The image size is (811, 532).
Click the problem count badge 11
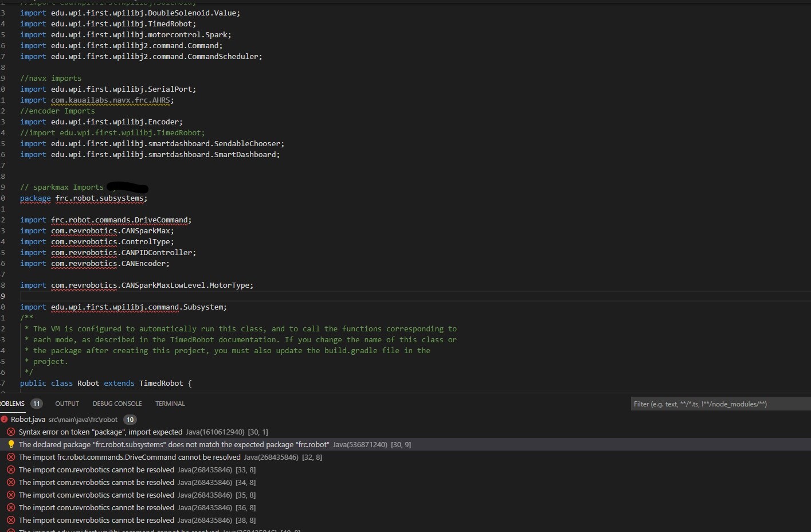[37, 404]
